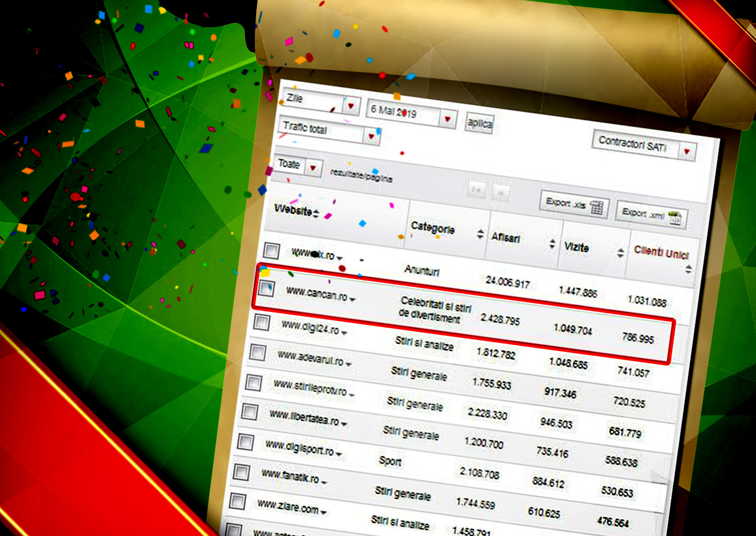The width and height of the screenshot is (756, 536).
Task: Open the Contractori SATI dropdown
Action: point(686,152)
